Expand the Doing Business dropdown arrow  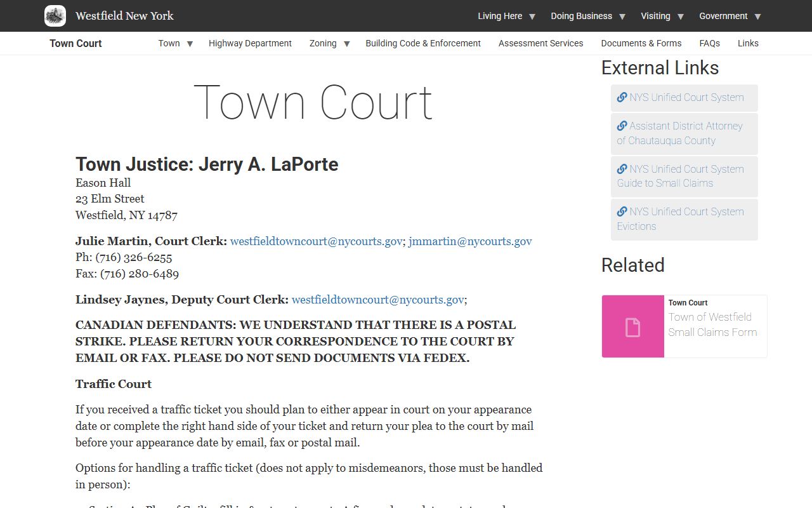pyautogui.click(x=622, y=17)
